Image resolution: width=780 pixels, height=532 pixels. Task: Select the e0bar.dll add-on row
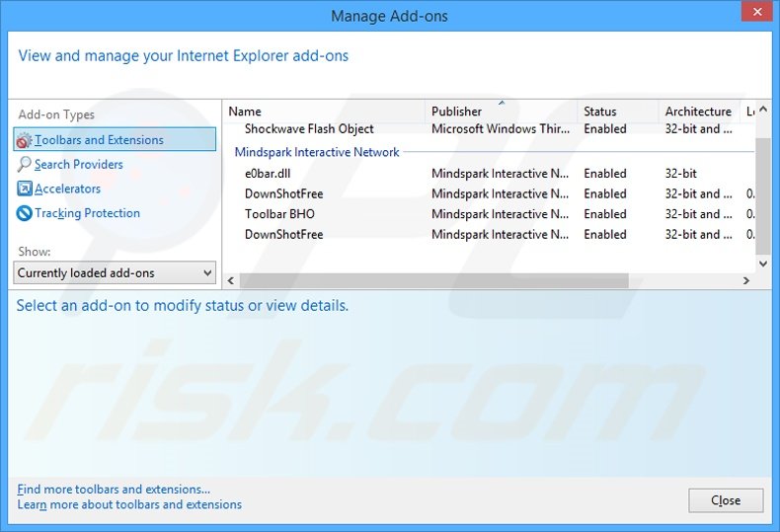(x=490, y=174)
